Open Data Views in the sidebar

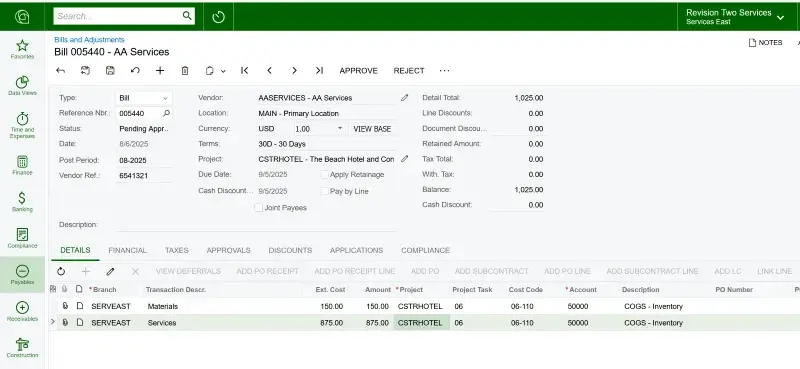coord(22,86)
